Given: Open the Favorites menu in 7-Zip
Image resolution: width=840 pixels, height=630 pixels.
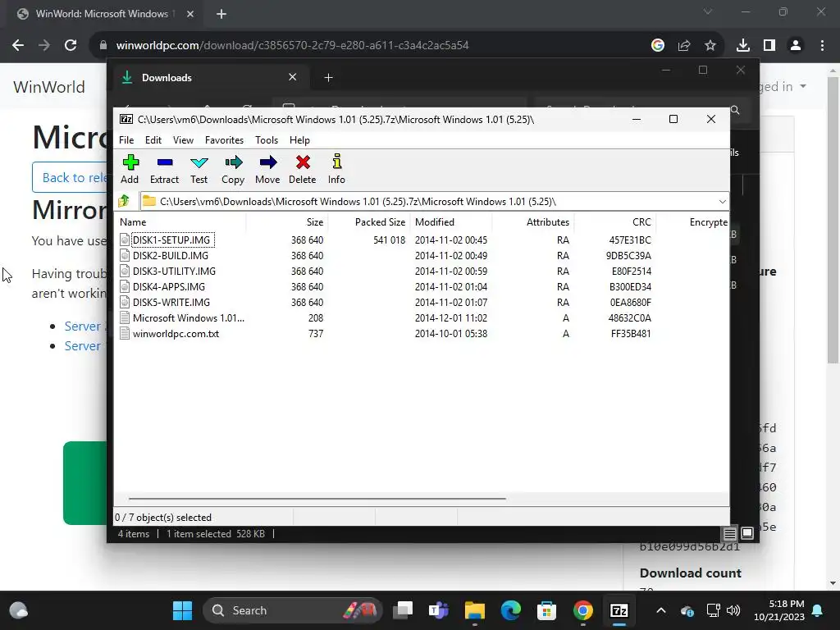Looking at the screenshot, I should [x=225, y=139].
